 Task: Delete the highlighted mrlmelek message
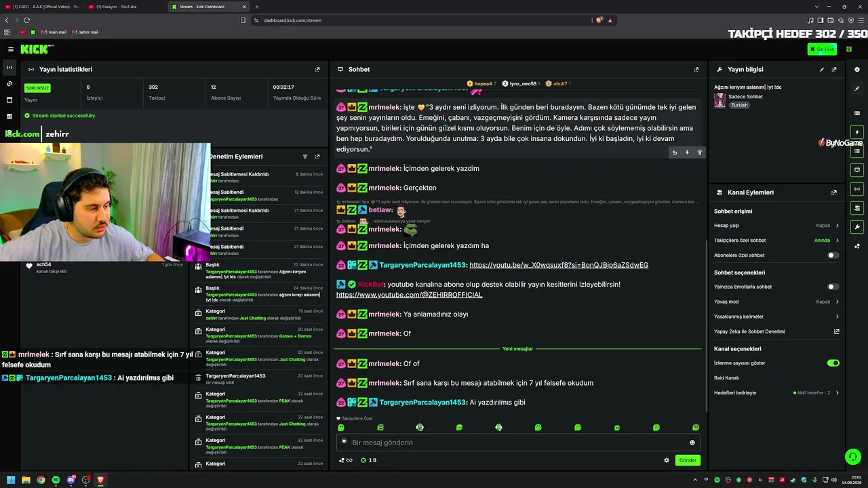(700, 152)
